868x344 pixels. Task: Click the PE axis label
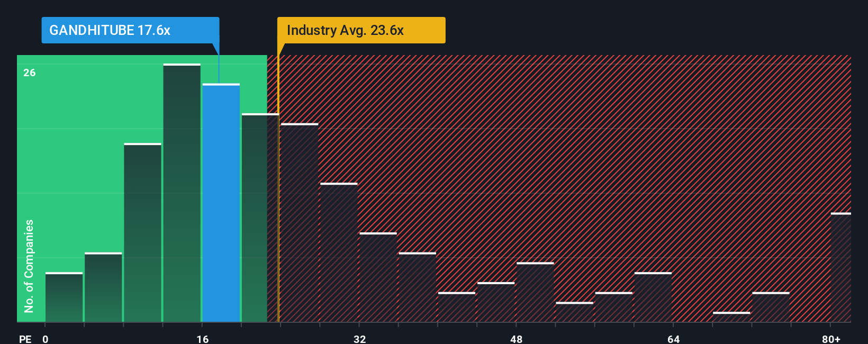click(25, 339)
